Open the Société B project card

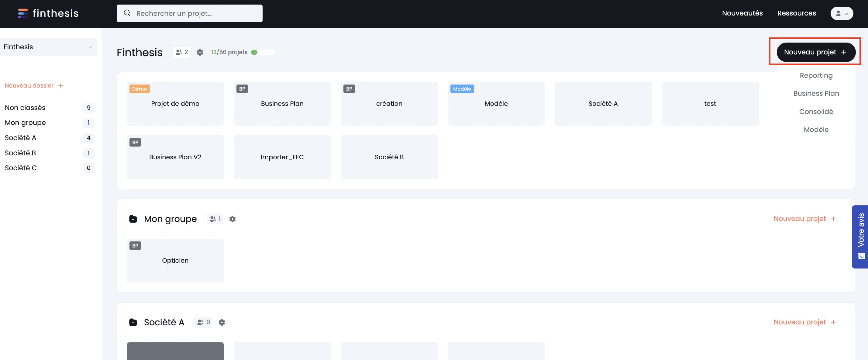389,157
